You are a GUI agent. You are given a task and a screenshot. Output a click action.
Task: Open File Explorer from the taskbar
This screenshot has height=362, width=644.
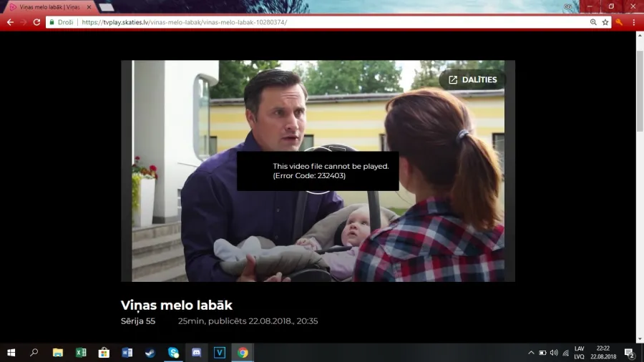coord(57,353)
